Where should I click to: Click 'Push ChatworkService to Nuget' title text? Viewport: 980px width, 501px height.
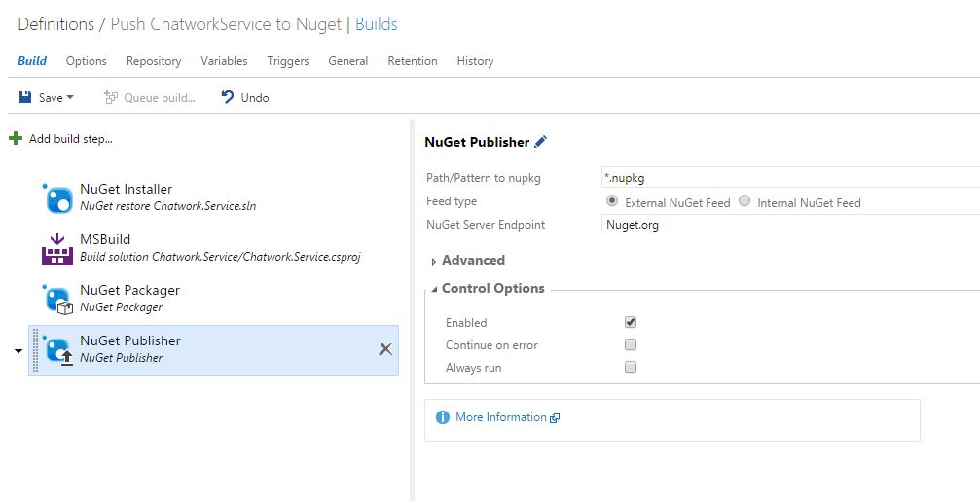pos(226,24)
